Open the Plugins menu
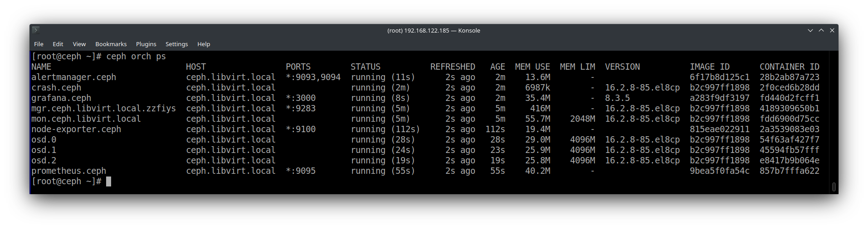The height and width of the screenshot is (229, 868). click(x=146, y=44)
